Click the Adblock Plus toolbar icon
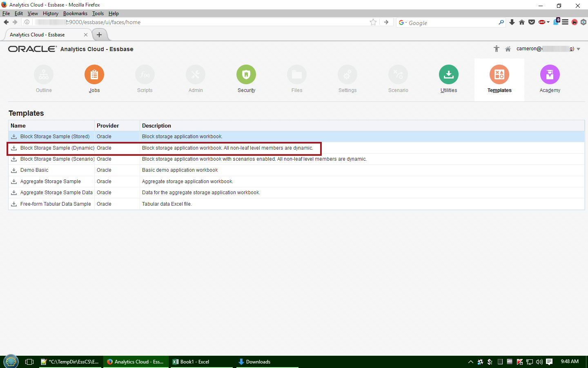This screenshot has height=368, width=588. (x=542, y=22)
